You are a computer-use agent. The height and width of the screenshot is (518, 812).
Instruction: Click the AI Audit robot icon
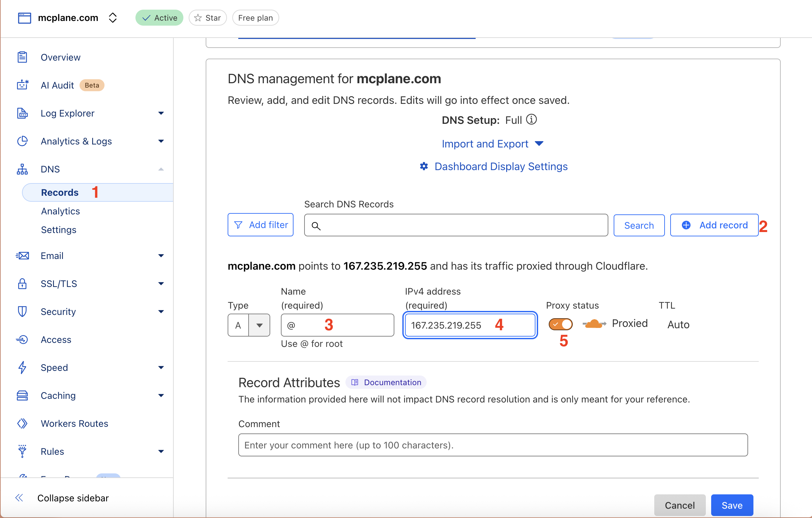pyautogui.click(x=22, y=85)
